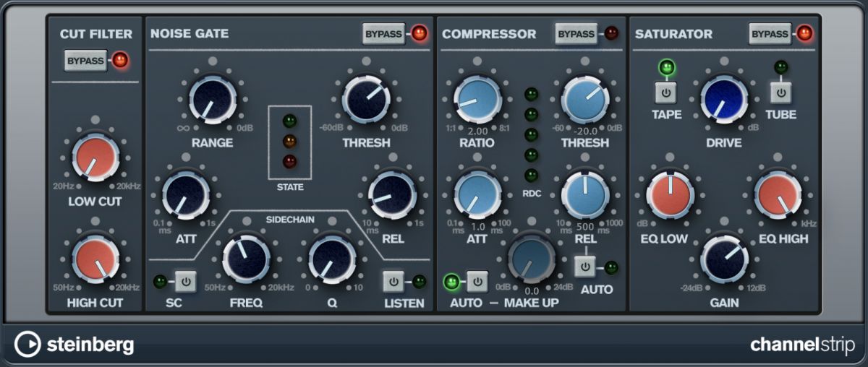Image resolution: width=868 pixels, height=367 pixels.
Task: Click the red Saturator bypass LED
Action: click(804, 33)
